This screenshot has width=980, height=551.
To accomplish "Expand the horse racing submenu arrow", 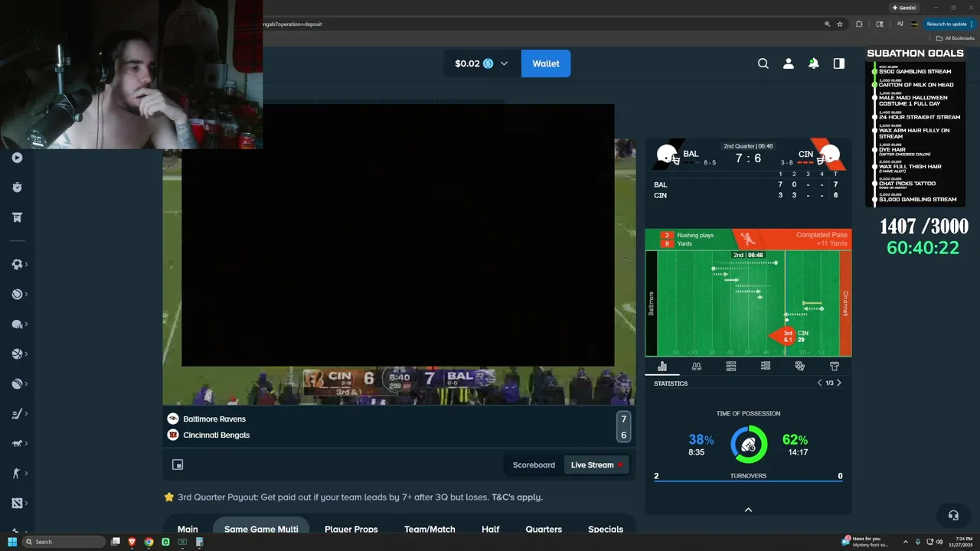I will pos(27,444).
